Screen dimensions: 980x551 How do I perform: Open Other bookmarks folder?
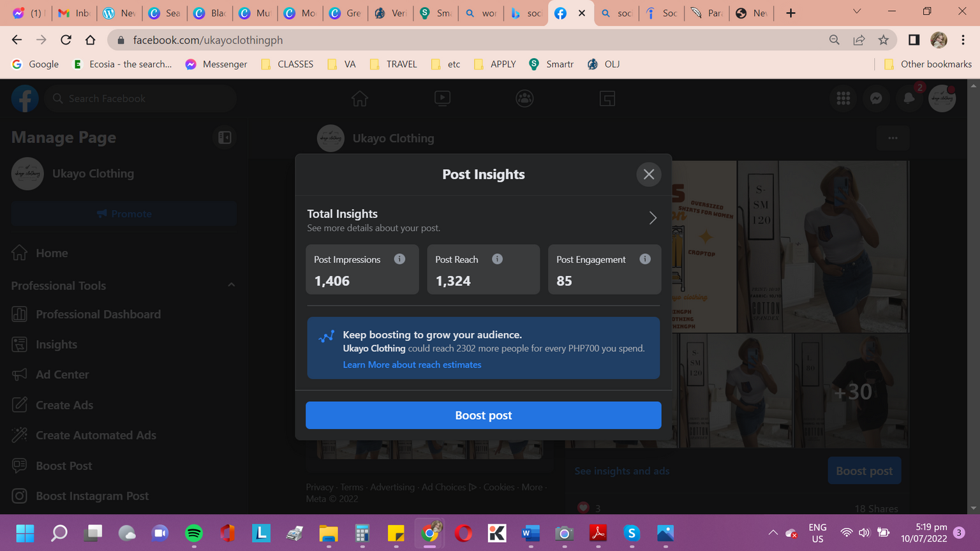click(x=928, y=64)
